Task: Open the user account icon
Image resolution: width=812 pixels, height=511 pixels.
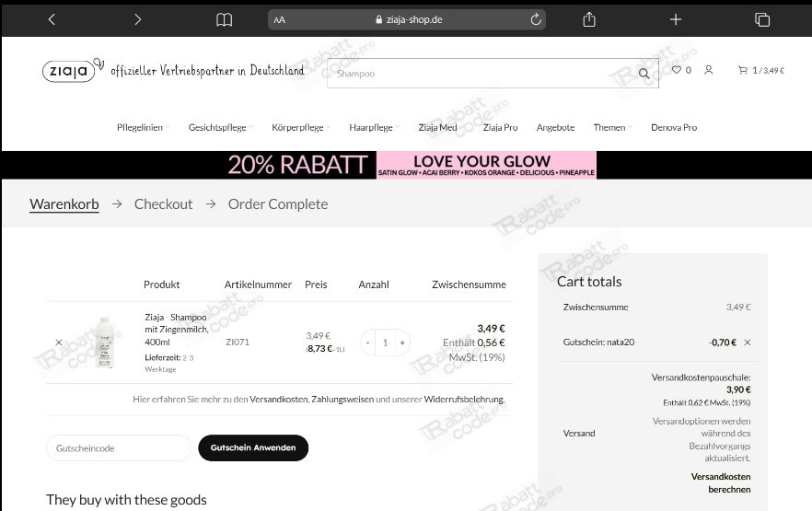Action: (x=709, y=70)
